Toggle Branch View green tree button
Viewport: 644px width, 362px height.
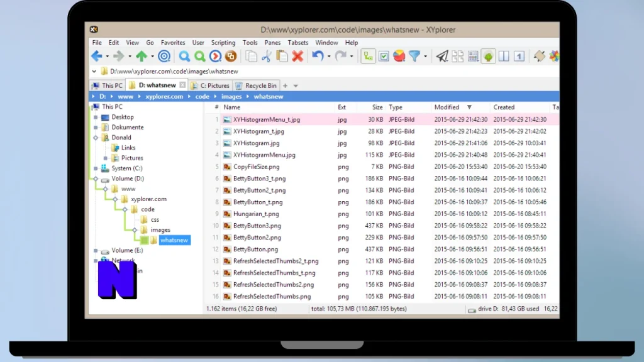pos(488,56)
